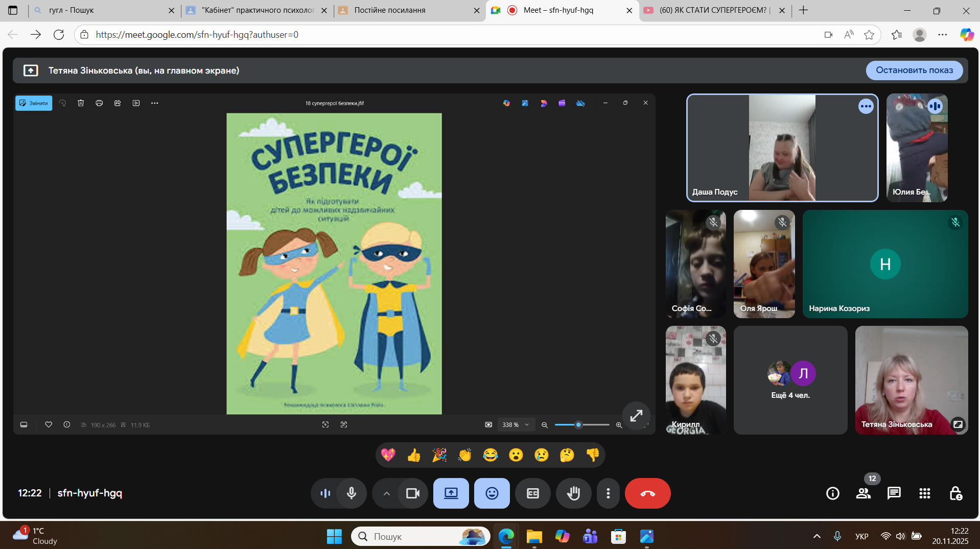This screenshot has height=549, width=980.
Task: Click Остановить показ button
Action: pyautogui.click(x=914, y=70)
